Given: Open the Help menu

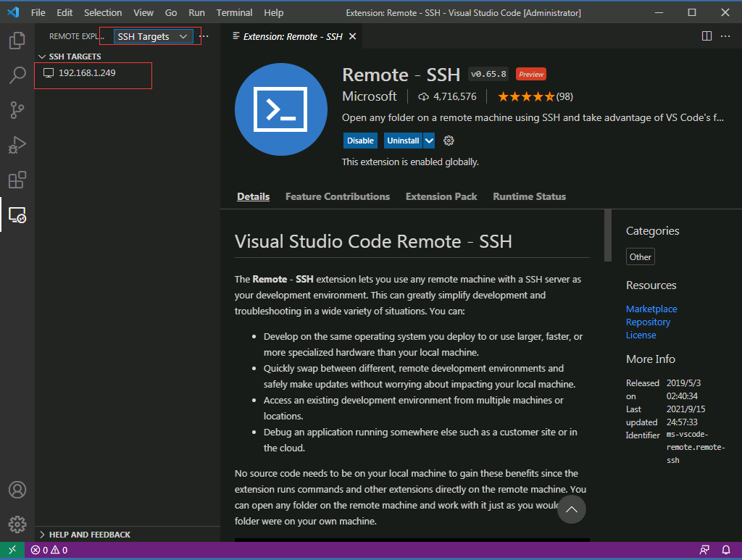Looking at the screenshot, I should tap(273, 13).
